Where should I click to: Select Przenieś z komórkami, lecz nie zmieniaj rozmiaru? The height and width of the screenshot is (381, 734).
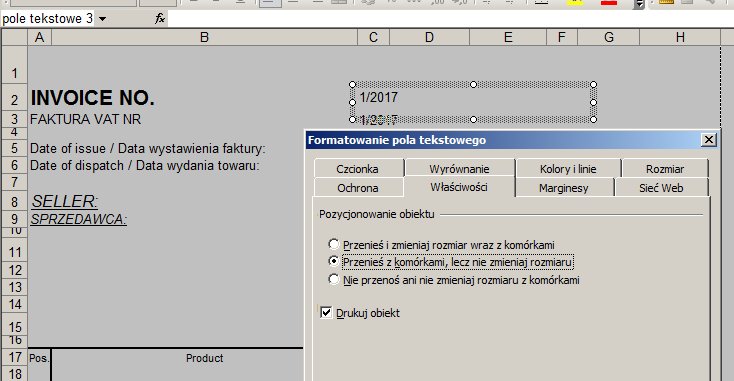(451, 262)
